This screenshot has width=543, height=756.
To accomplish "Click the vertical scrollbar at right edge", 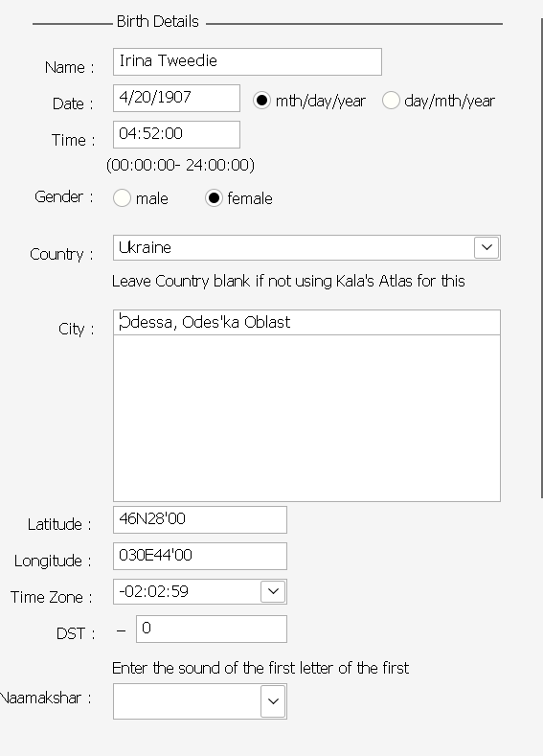I will point(541,258).
